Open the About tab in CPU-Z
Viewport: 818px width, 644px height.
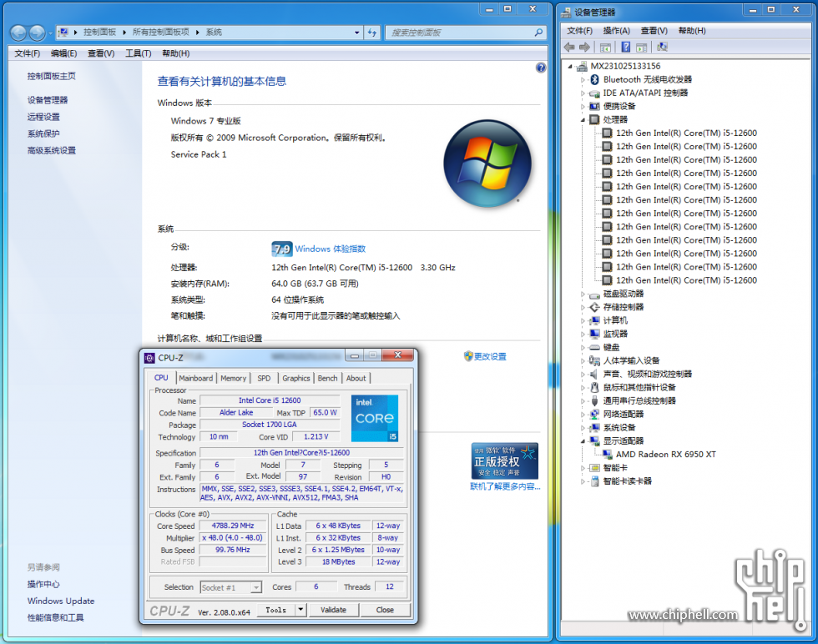(356, 378)
